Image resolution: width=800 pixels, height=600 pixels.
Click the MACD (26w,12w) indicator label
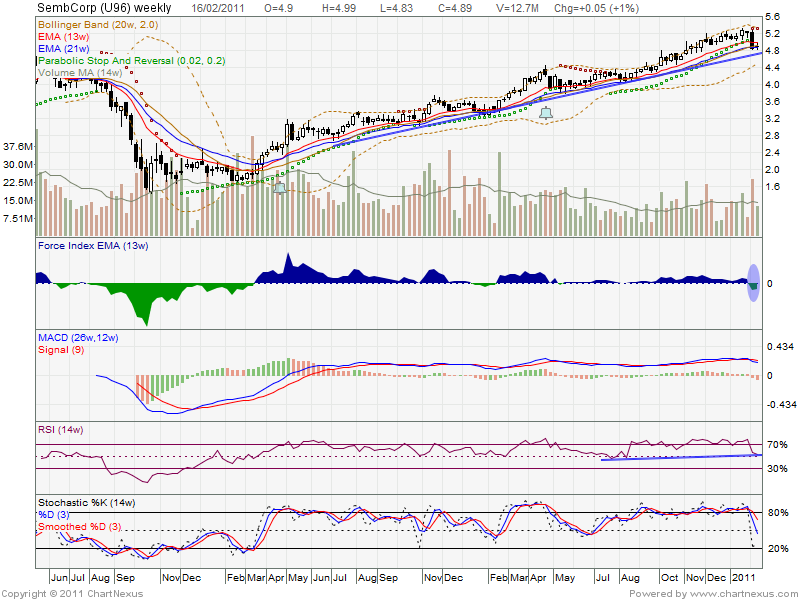(78, 338)
